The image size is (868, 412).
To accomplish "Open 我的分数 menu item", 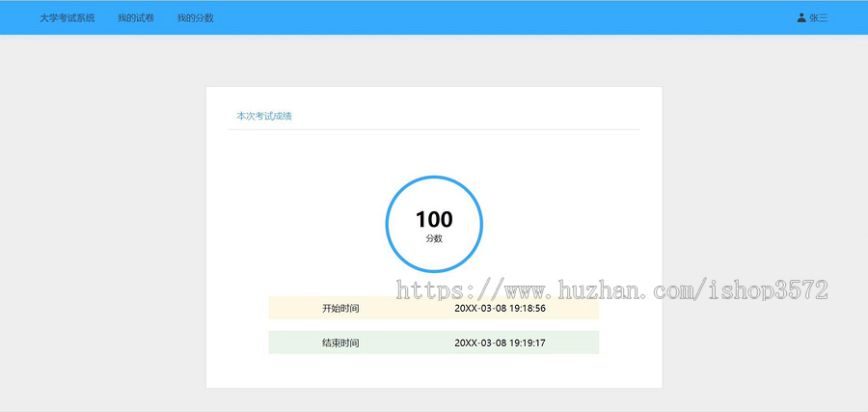I will point(196,17).
